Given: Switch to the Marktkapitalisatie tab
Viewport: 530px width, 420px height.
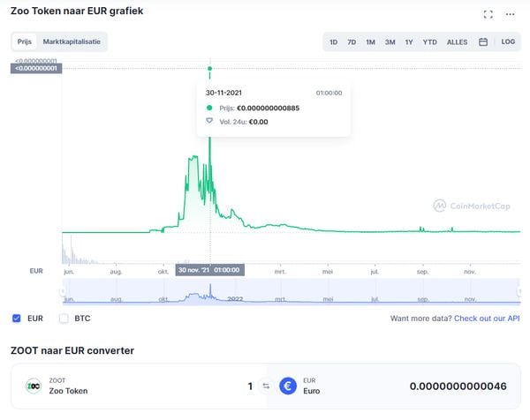Looking at the screenshot, I should coord(72,41).
